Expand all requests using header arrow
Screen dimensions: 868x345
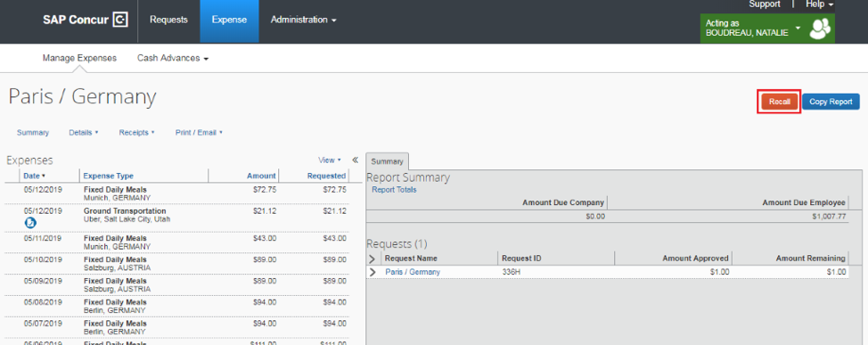[x=372, y=259]
